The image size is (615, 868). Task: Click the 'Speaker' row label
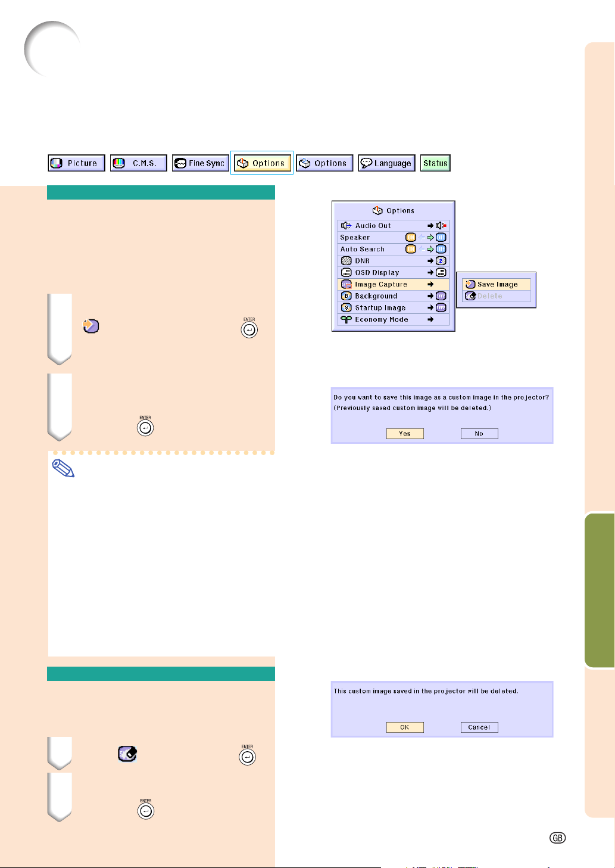[x=355, y=238]
